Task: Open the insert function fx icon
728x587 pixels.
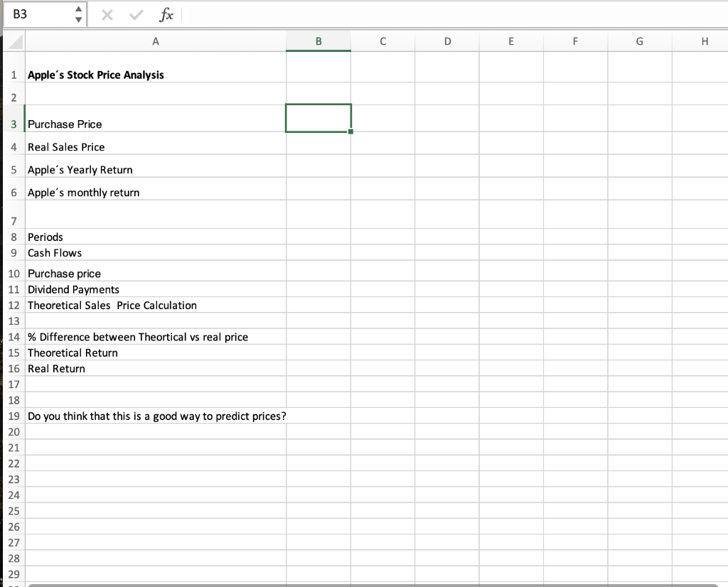Action: pyautogui.click(x=166, y=16)
